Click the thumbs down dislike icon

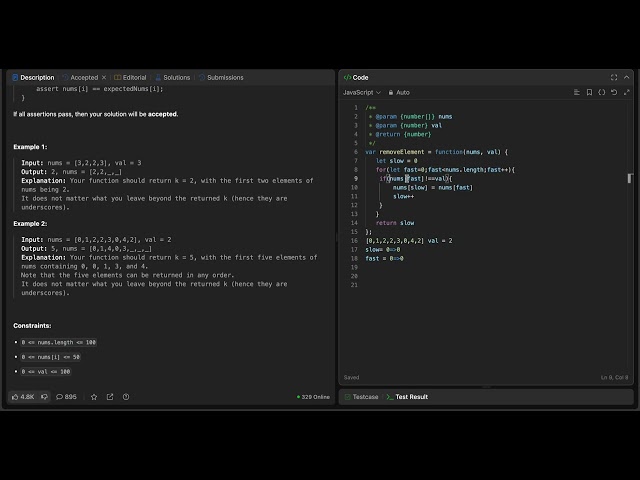(44, 397)
